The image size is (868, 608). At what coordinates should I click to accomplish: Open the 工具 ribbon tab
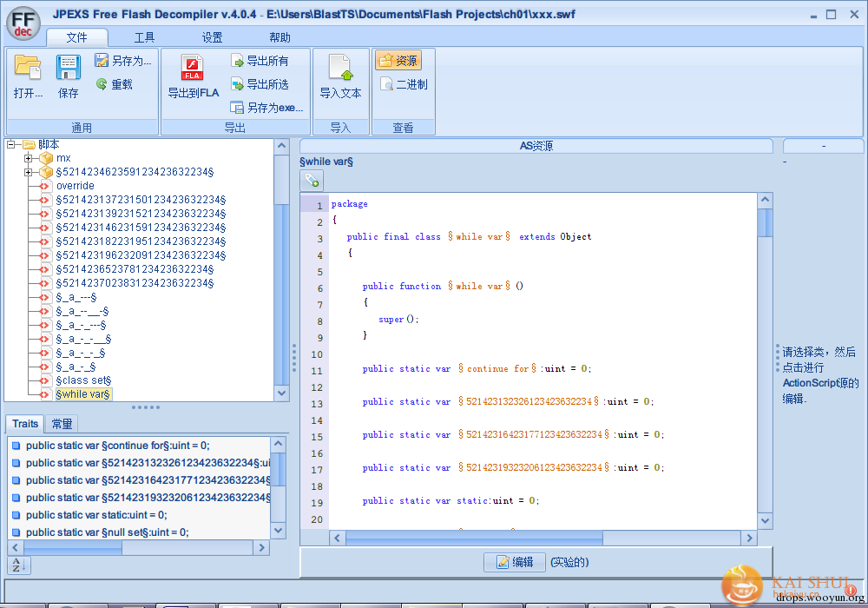[144, 37]
